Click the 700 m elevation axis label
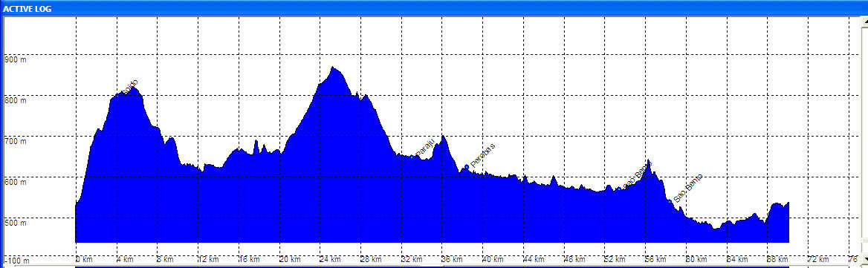The width and height of the screenshot is (868, 268). point(15,142)
